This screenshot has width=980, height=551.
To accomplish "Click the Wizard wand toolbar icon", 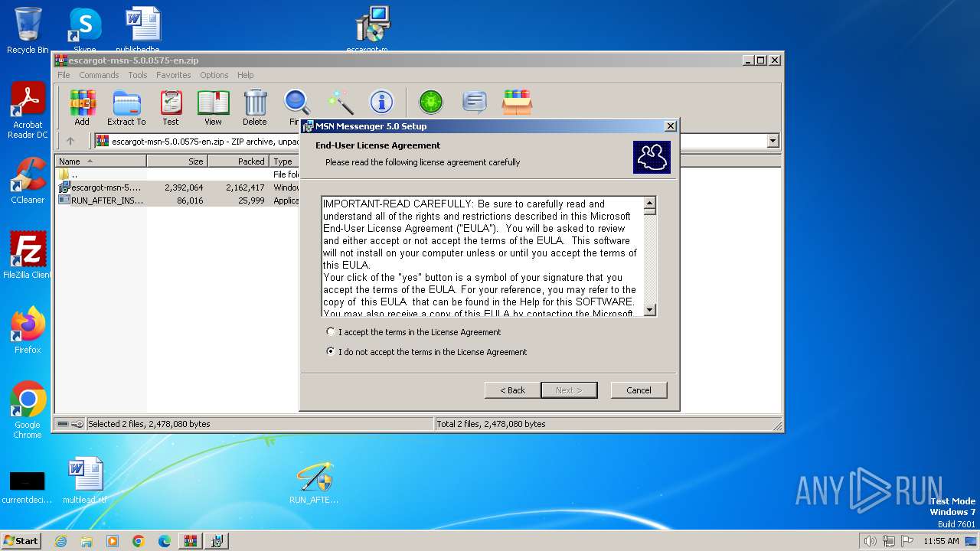I will pos(340,103).
